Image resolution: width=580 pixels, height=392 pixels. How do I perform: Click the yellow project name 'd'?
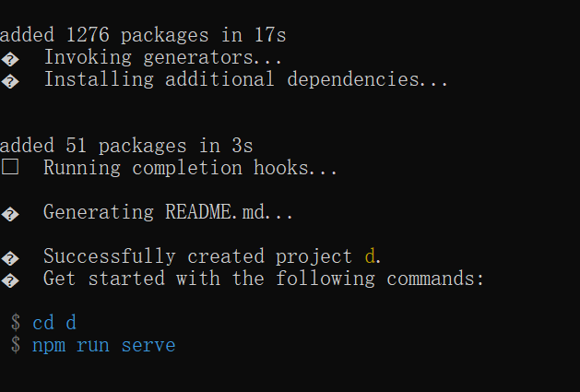point(370,256)
